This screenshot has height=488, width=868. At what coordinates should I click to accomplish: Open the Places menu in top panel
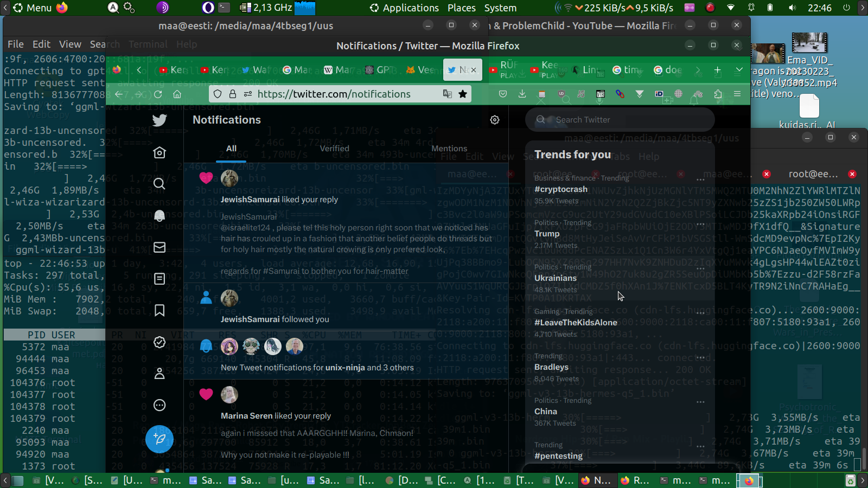462,8
